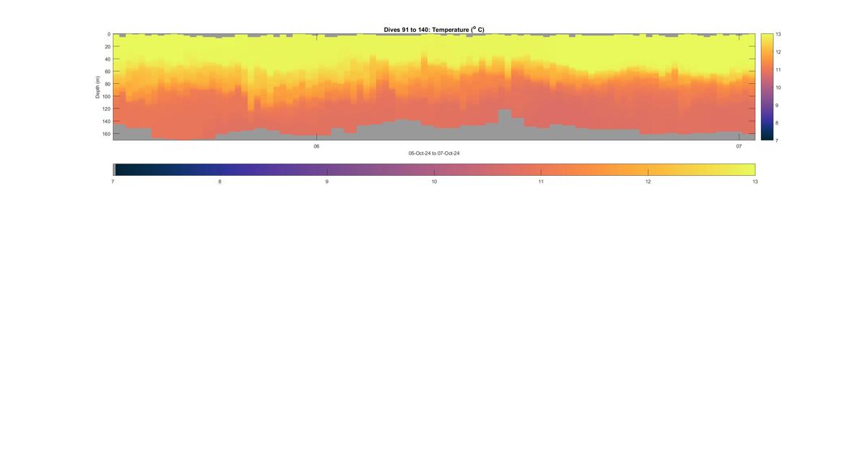Click the depth tick label "40"

(x=107, y=59)
